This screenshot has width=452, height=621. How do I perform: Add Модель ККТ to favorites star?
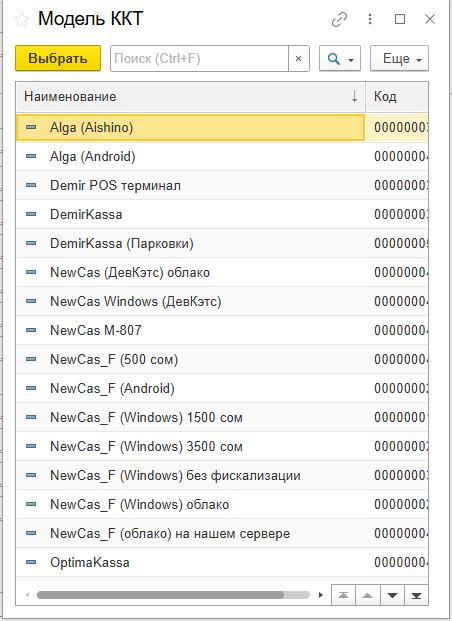[x=22, y=19]
